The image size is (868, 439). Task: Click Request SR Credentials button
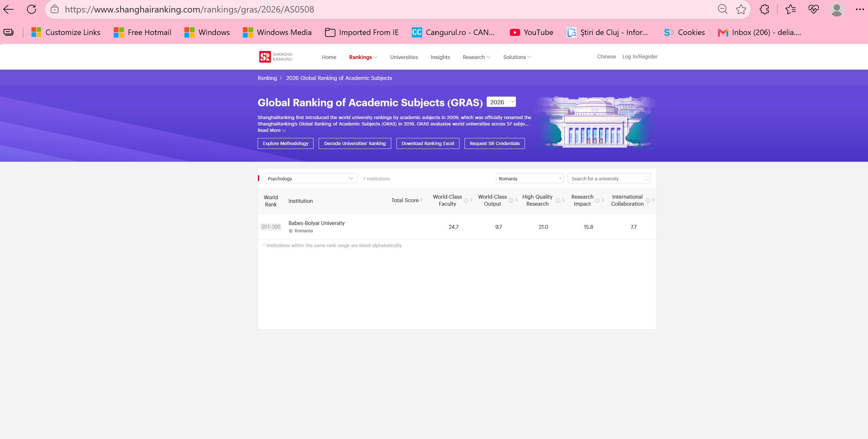(x=495, y=143)
